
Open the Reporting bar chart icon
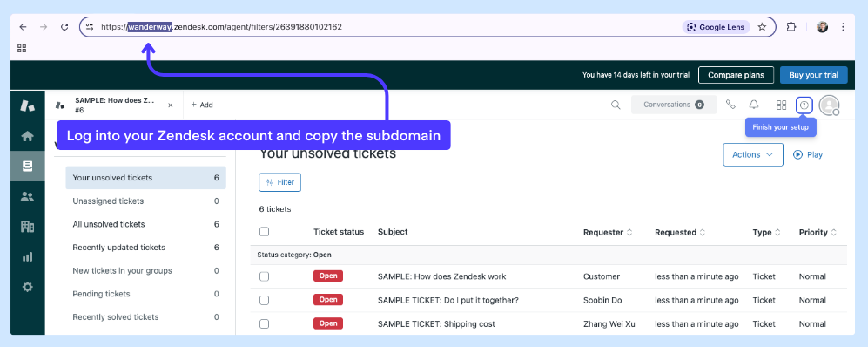point(27,256)
